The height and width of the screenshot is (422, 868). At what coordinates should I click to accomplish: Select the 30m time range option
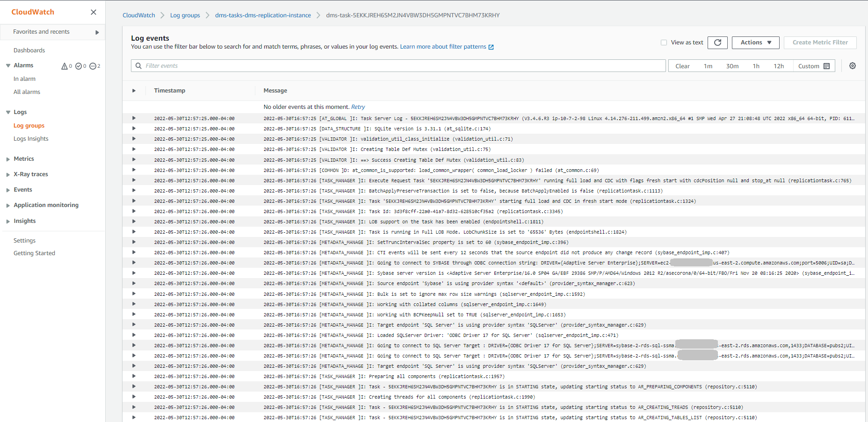pos(732,66)
